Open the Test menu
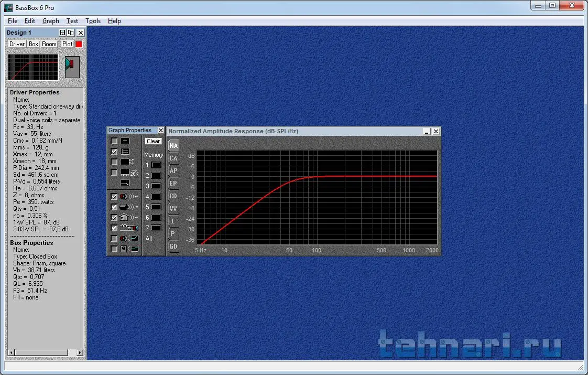 pos(72,21)
